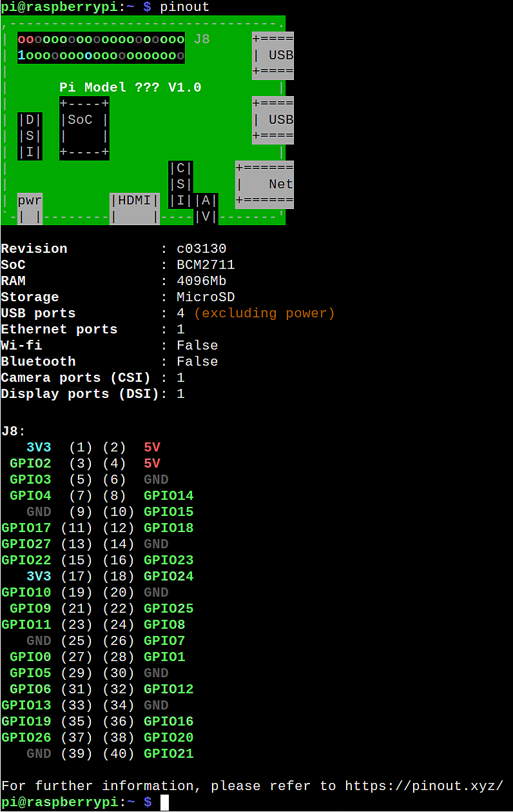Click GPIO3 at pin 5
Viewport: 513px width, 812px height.
(x=30, y=479)
